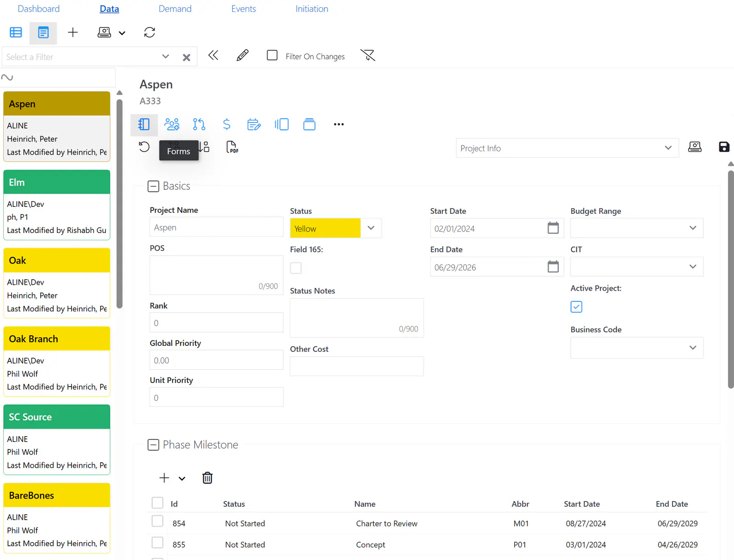Switch to grid list view icon
The height and width of the screenshot is (560, 734).
pos(16,32)
